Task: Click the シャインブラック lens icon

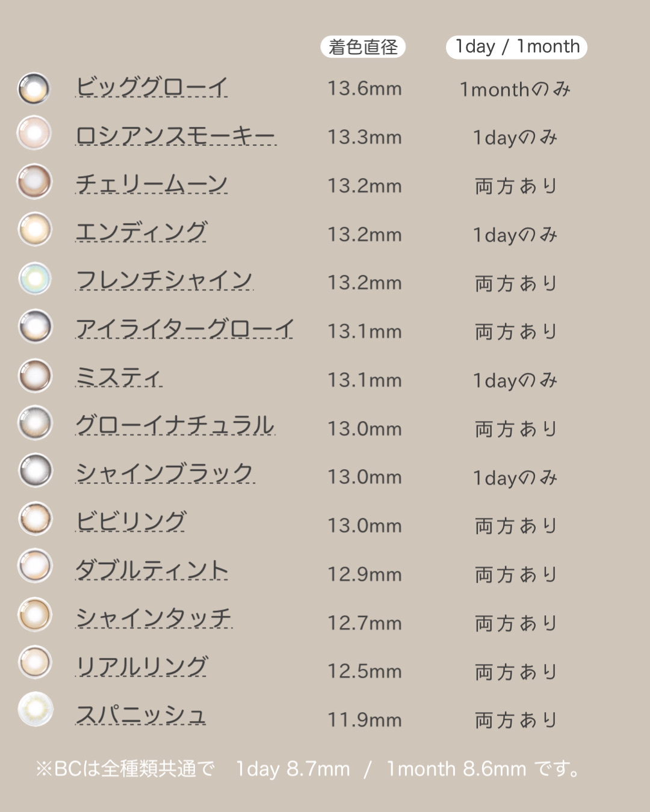Action: pyautogui.click(x=36, y=470)
